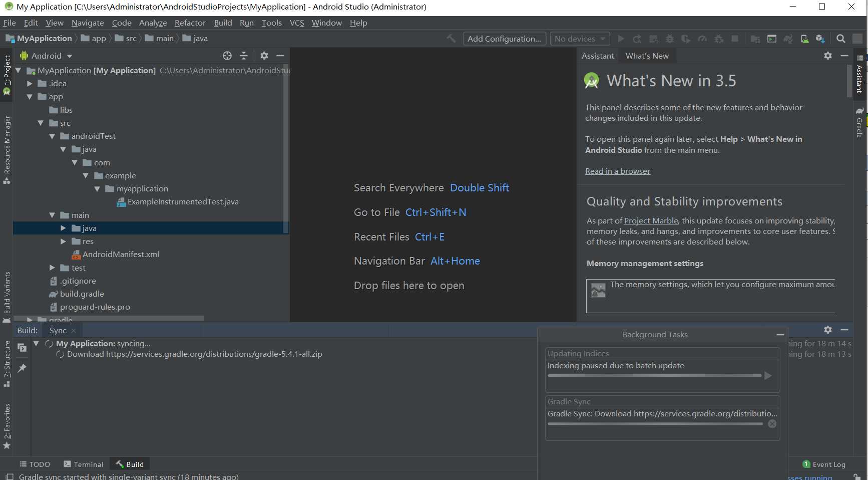Click the user avatar icon in toolbar
The height and width of the screenshot is (480, 868).
[857, 39]
